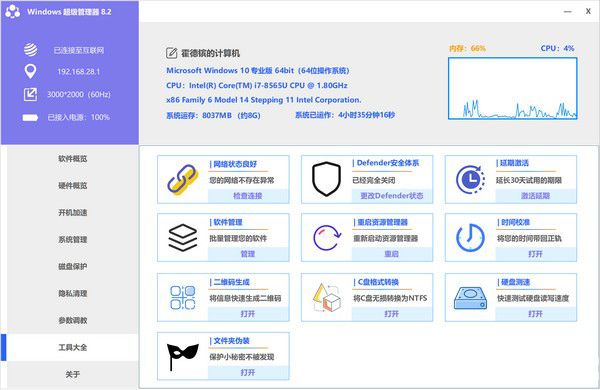
Task: Click the chain link network status icon
Action: (x=183, y=179)
